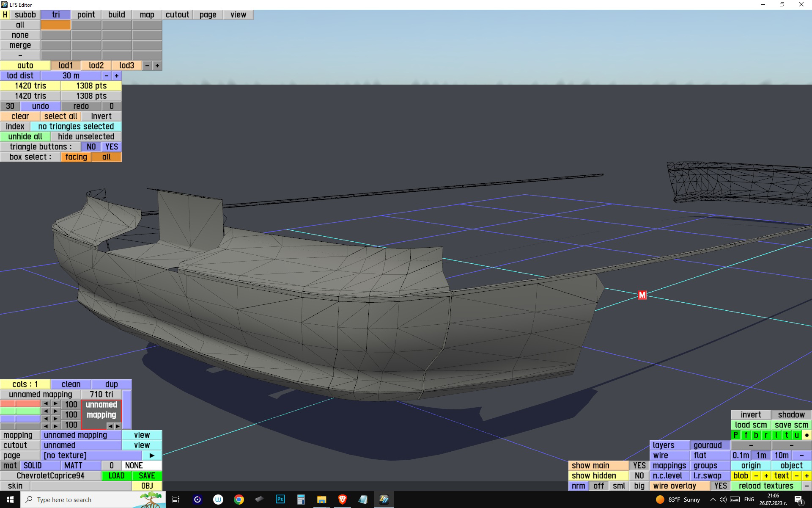Viewport: 812px width, 508px height.
Task: Click the red M marker in viewport
Action: pos(642,295)
